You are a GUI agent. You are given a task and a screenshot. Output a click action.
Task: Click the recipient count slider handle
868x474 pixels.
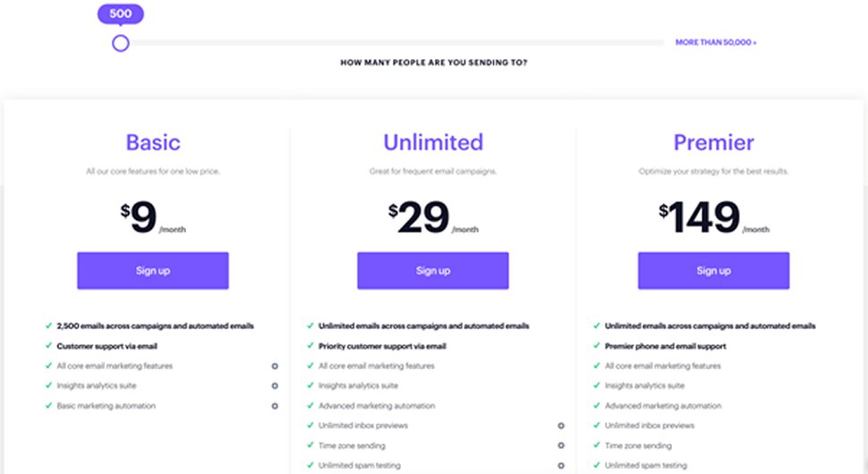click(121, 43)
